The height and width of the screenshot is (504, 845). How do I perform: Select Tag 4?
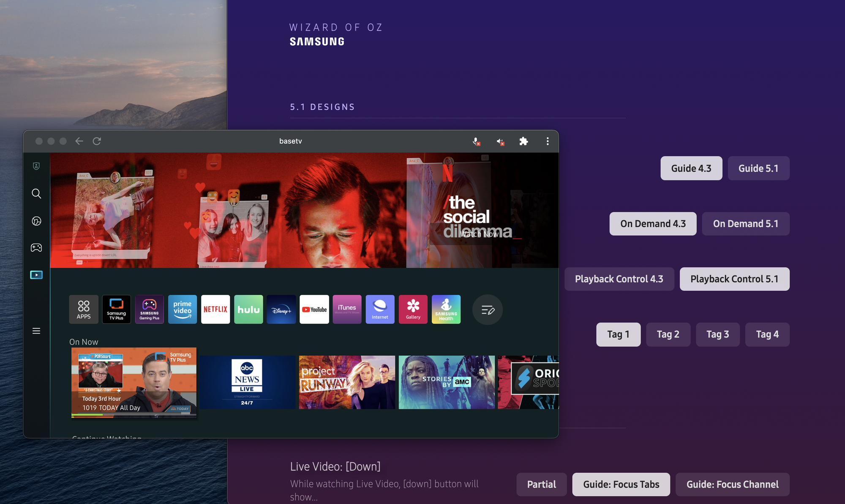767,334
